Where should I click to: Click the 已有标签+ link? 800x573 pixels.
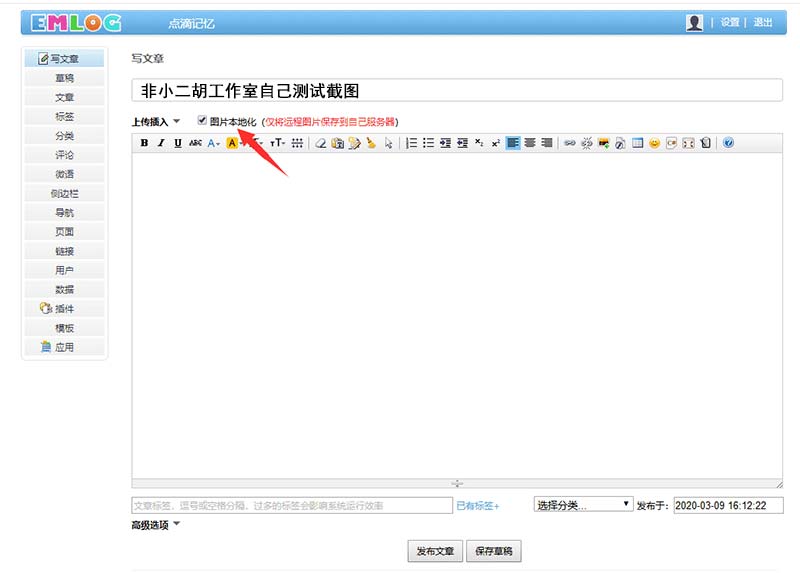[x=477, y=506]
